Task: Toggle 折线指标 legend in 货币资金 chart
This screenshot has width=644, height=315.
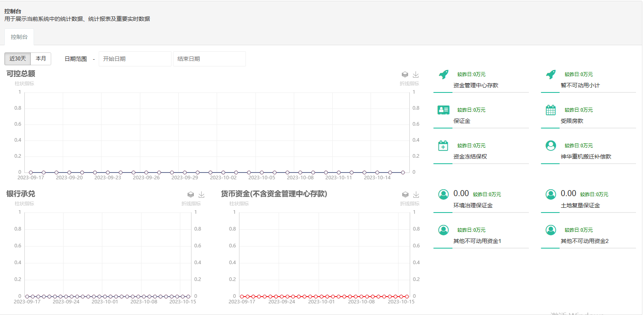Action: point(410,204)
